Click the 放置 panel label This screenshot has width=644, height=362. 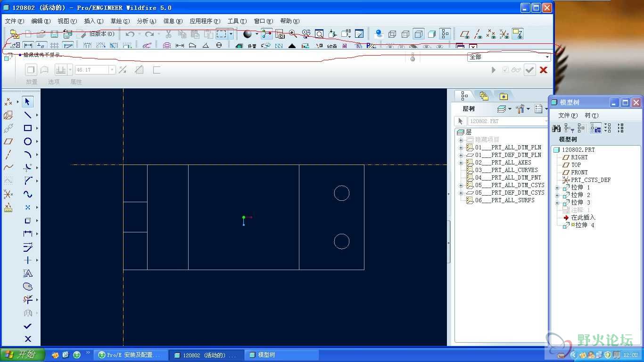[x=32, y=82]
